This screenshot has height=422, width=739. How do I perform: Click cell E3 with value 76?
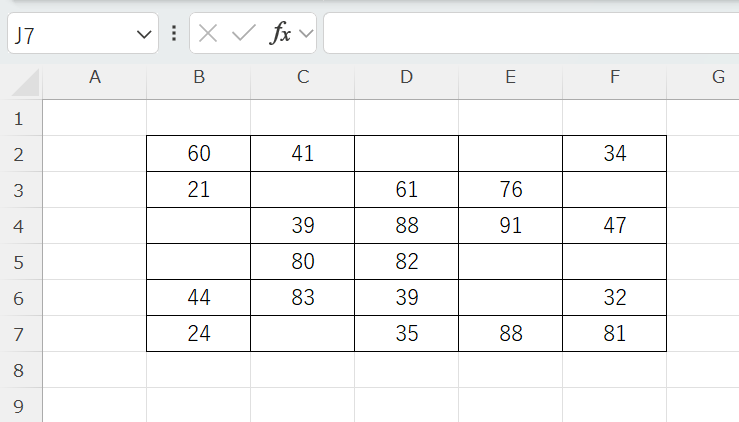pos(510,190)
